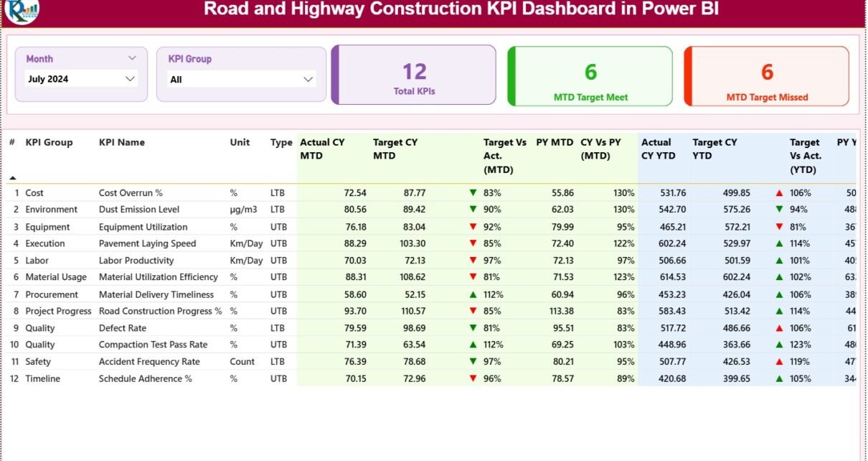Sort by the KPI Name column header
Image resolution: width=868 pixels, height=461 pixels.
click(x=121, y=142)
